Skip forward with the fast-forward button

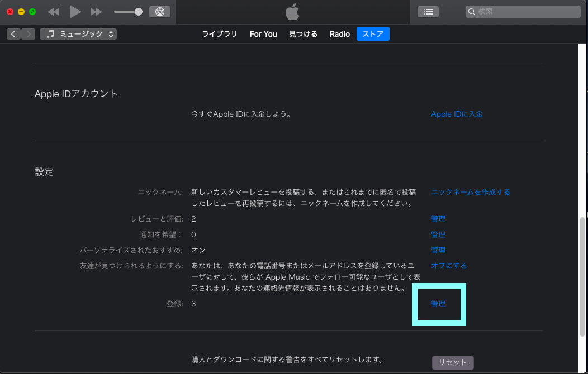pyautogui.click(x=96, y=12)
